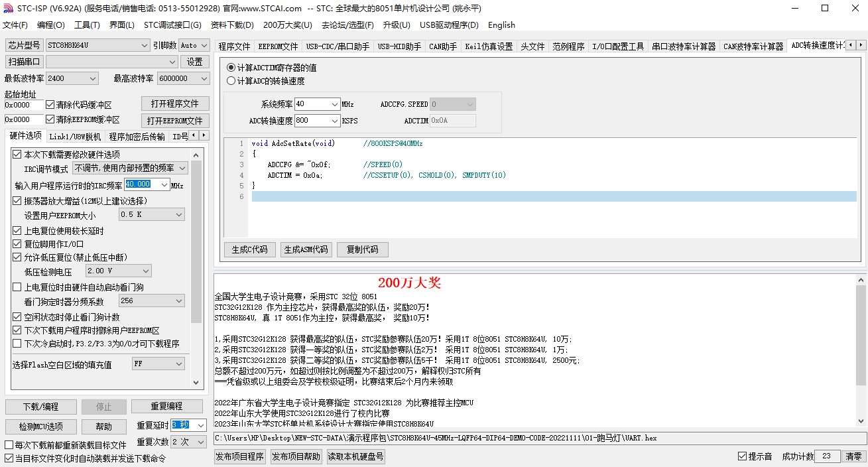868x467 pixels.
Task: Open the 编程(O) menu
Action: coord(51,25)
